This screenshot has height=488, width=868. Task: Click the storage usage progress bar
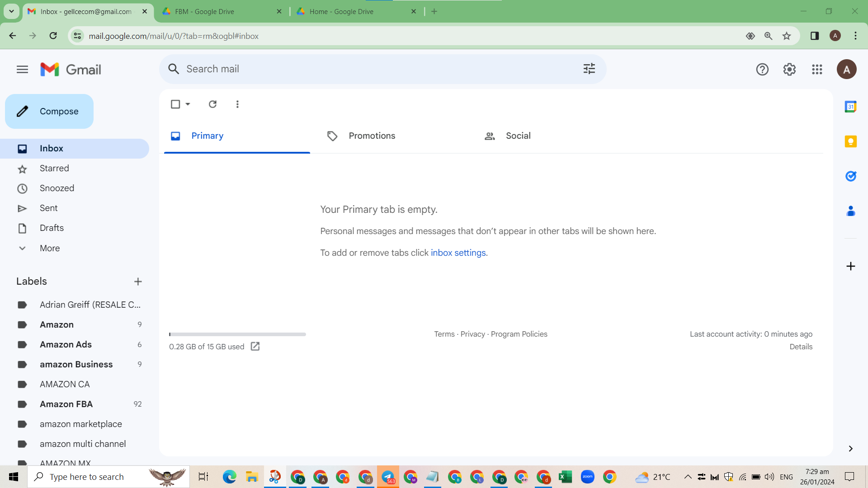(237, 334)
